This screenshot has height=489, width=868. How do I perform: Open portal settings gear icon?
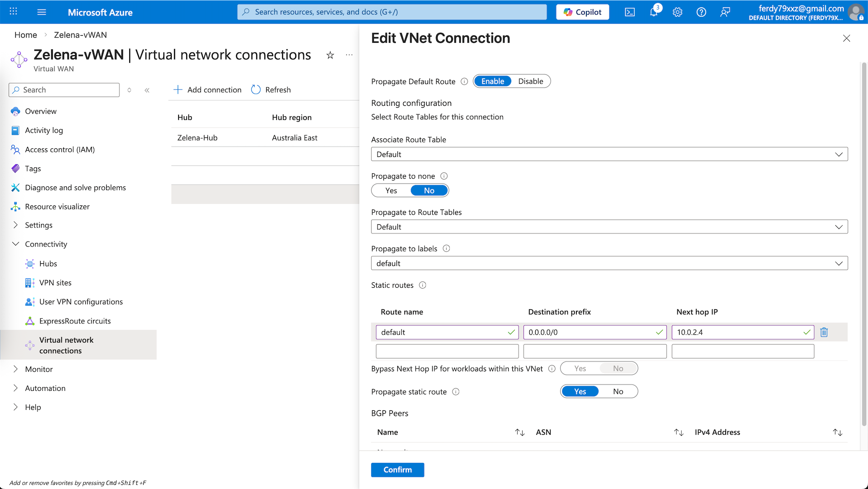677,12
